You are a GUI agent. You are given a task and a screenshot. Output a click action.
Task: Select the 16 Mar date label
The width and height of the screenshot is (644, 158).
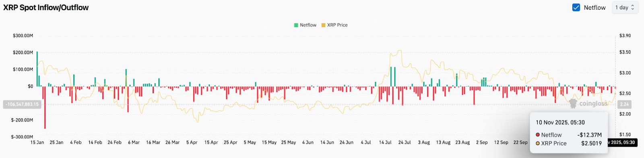click(x=153, y=142)
